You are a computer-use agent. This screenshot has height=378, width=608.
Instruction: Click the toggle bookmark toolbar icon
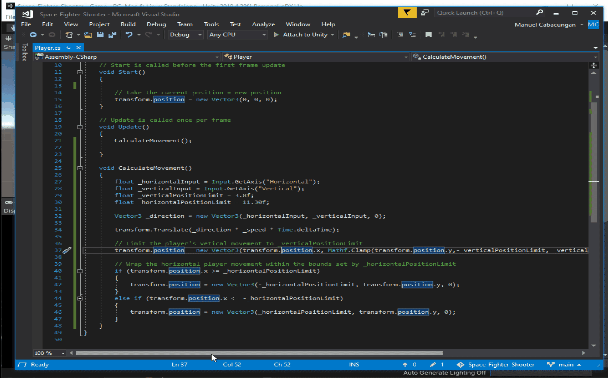[x=428, y=35]
